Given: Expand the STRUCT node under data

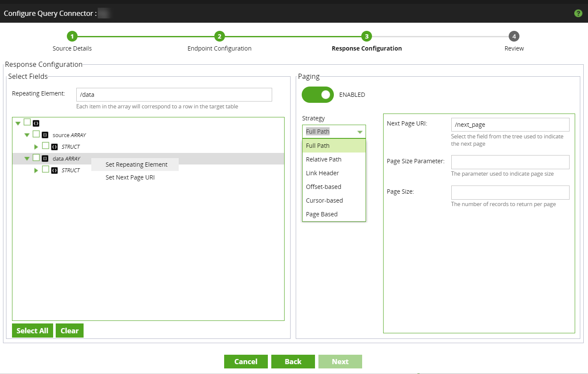Looking at the screenshot, I should (36, 171).
